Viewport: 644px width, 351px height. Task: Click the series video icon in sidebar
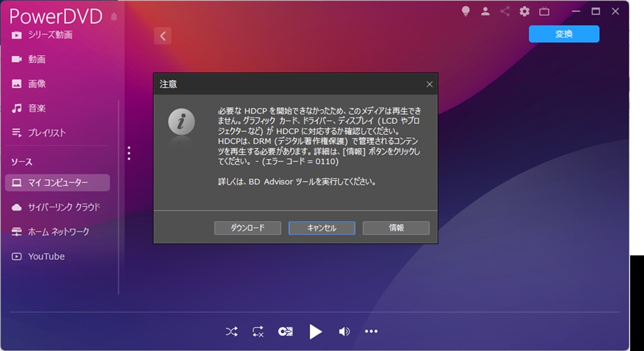tap(16, 35)
